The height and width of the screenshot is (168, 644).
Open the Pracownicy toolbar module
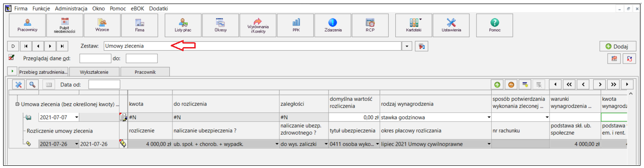pyautogui.click(x=27, y=25)
